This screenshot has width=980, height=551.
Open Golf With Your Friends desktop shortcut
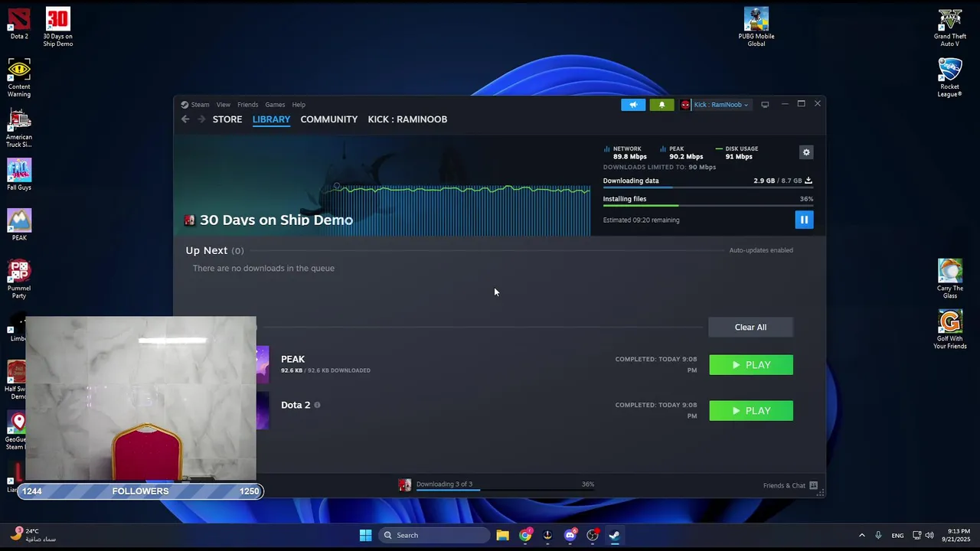(x=949, y=330)
